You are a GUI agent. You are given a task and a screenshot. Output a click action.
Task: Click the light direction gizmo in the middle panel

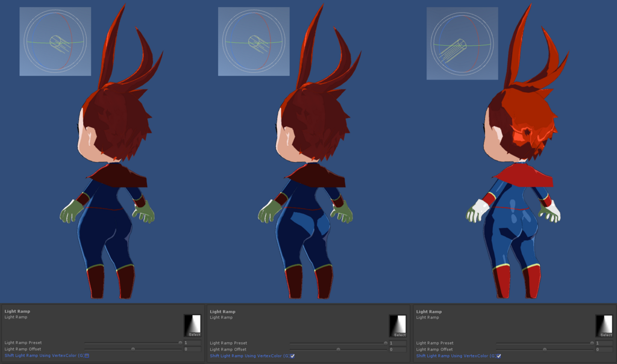pos(254,42)
